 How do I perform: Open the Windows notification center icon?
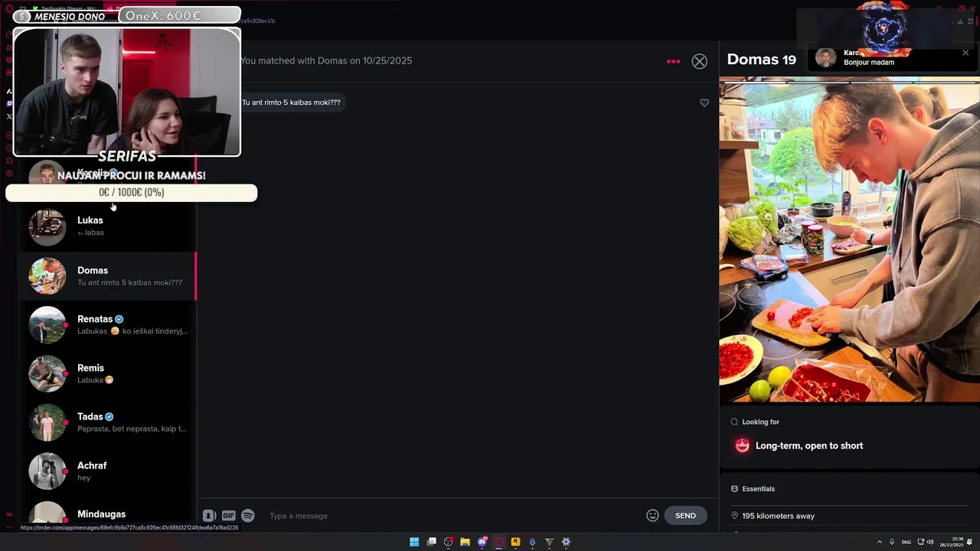(x=970, y=542)
